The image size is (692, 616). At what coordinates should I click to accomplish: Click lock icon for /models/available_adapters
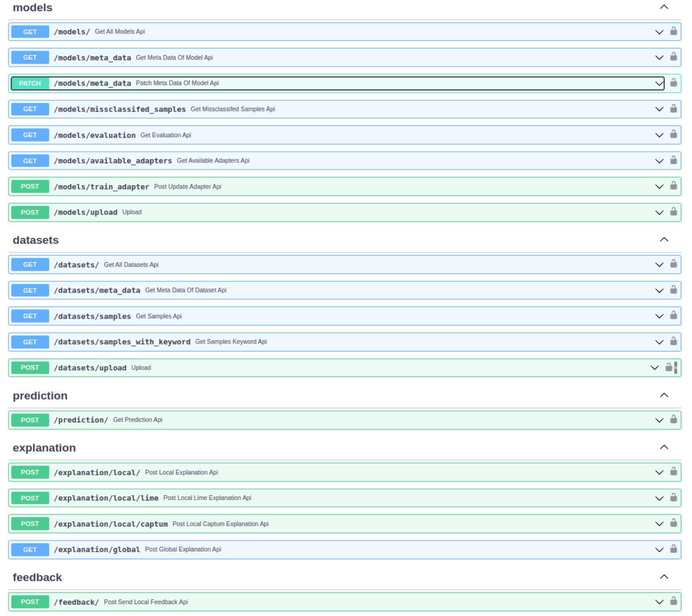tap(673, 160)
